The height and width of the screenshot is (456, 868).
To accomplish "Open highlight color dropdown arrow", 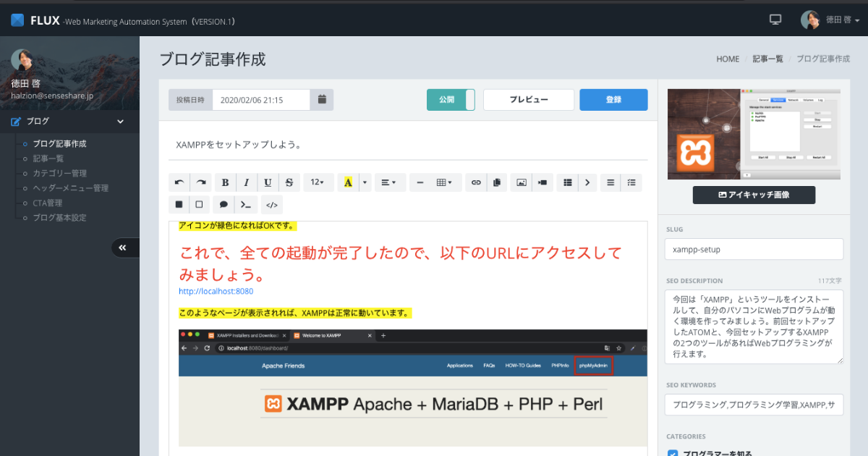I will pos(365,182).
